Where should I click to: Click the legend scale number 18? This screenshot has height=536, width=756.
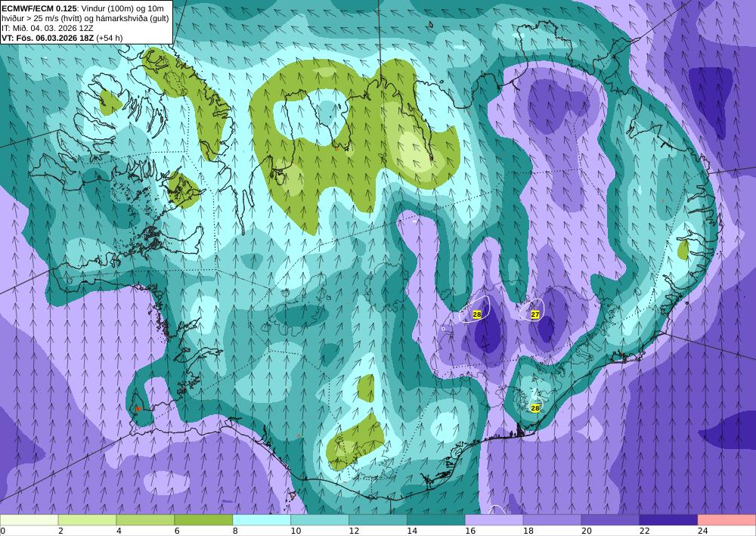528,531
